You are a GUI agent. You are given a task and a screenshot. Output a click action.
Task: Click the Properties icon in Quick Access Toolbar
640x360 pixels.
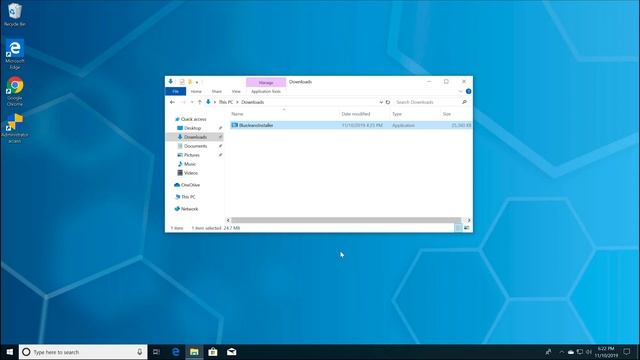[x=182, y=82]
